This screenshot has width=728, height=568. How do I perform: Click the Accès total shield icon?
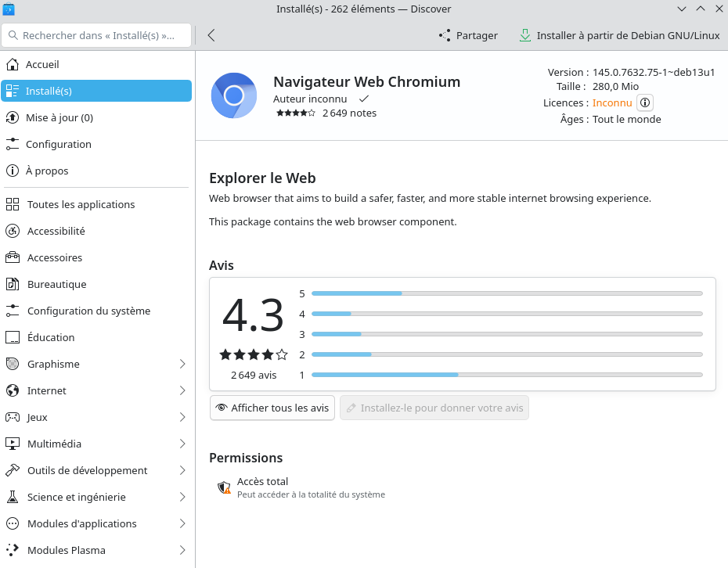click(x=224, y=487)
